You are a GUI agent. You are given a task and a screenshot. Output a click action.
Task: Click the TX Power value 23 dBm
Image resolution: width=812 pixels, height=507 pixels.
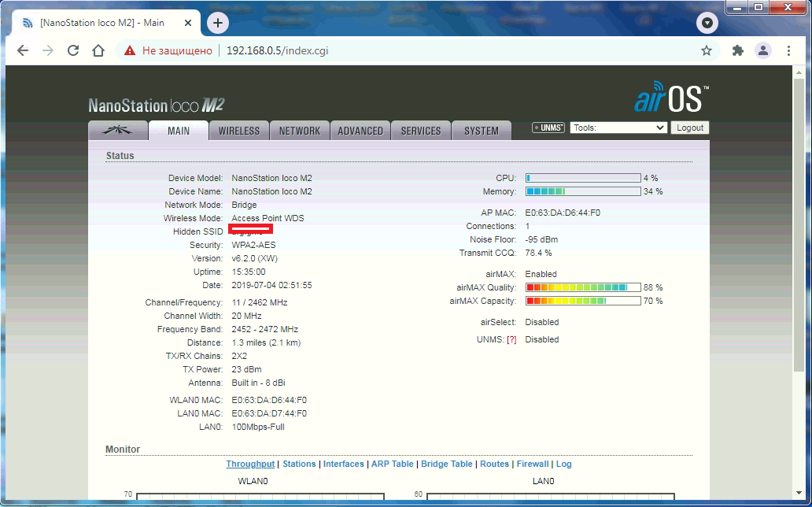[x=246, y=370]
